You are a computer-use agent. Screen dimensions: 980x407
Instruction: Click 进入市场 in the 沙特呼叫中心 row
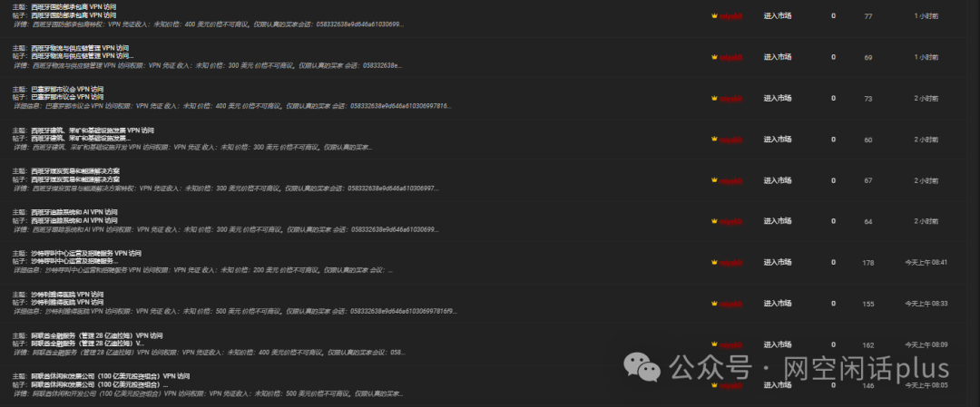pyautogui.click(x=778, y=263)
